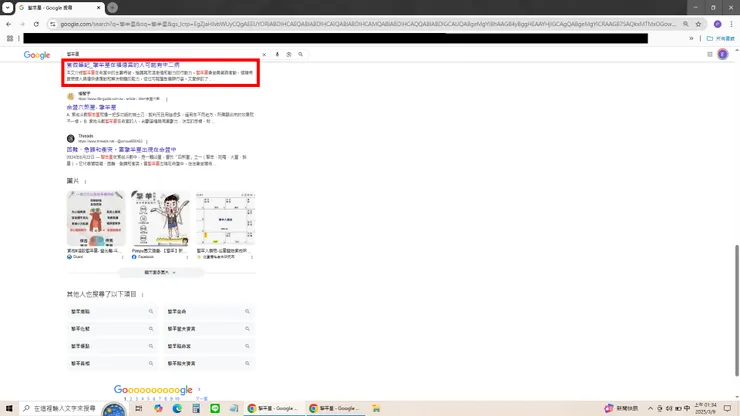Go to results page 2
This screenshot has width=740, height=416.
tap(131, 399)
